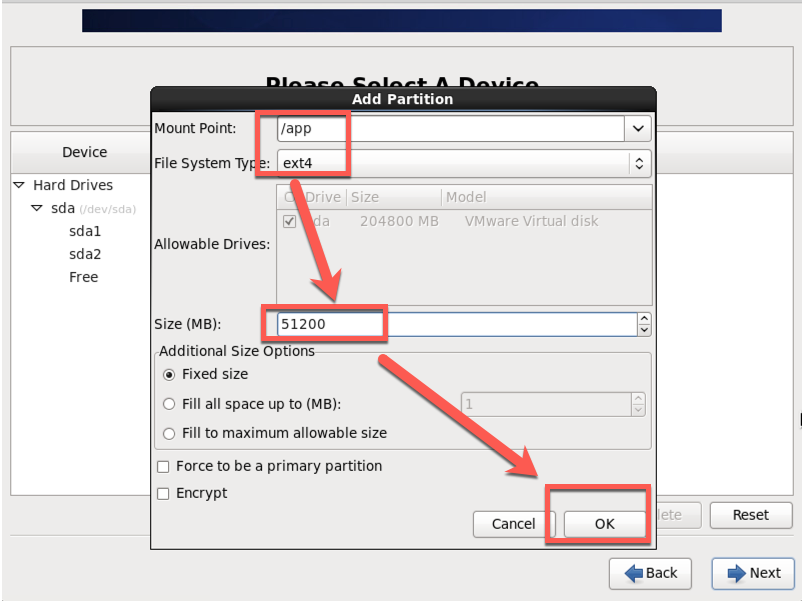The width and height of the screenshot is (802, 601).
Task: Cancel the Add Partition dialog
Action: [x=513, y=524]
